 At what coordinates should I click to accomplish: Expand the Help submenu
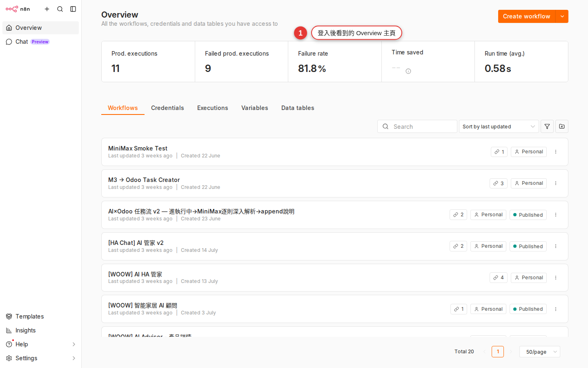(74, 344)
